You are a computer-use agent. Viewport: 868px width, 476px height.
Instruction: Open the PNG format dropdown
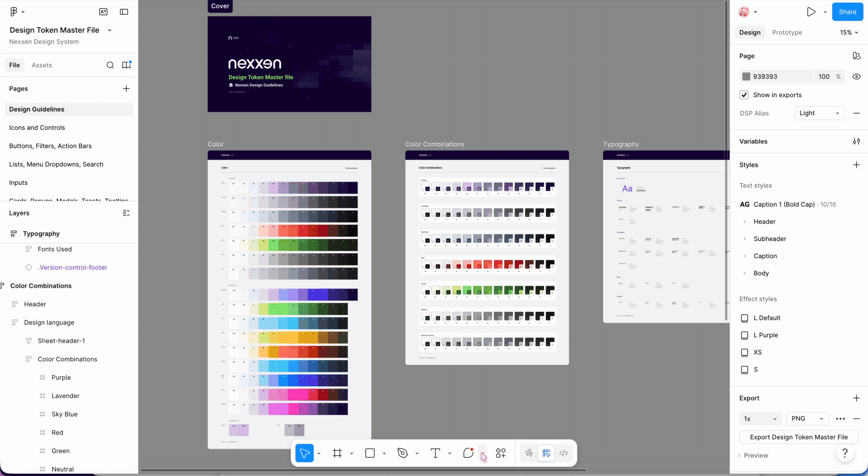pyautogui.click(x=807, y=418)
